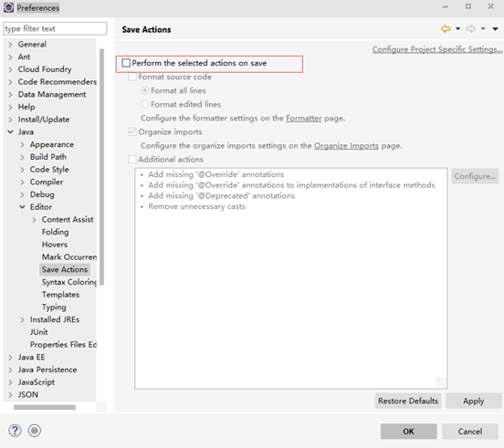The width and height of the screenshot is (504, 448).
Task: Click "Add missing '@Deprecated' annotations" entry
Action: [x=221, y=195]
